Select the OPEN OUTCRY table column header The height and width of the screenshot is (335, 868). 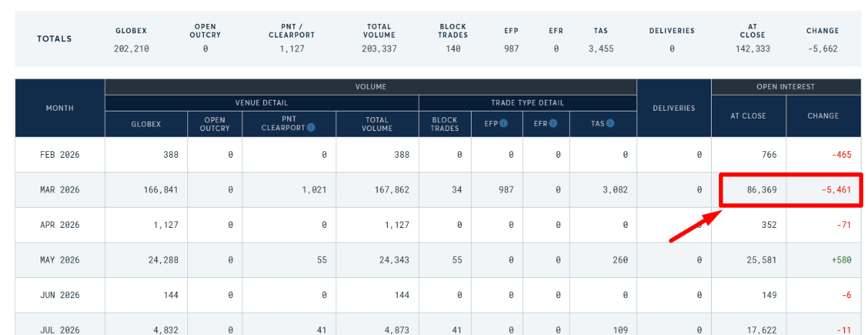pos(215,124)
